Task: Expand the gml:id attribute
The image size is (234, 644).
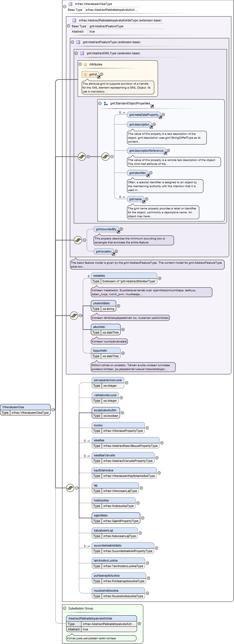Action: (101, 74)
